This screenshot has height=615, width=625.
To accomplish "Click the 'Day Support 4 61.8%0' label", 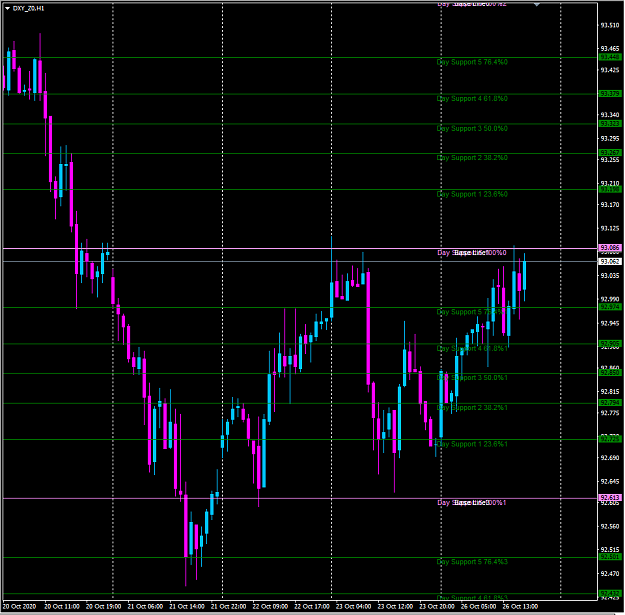I will tap(472, 98).
